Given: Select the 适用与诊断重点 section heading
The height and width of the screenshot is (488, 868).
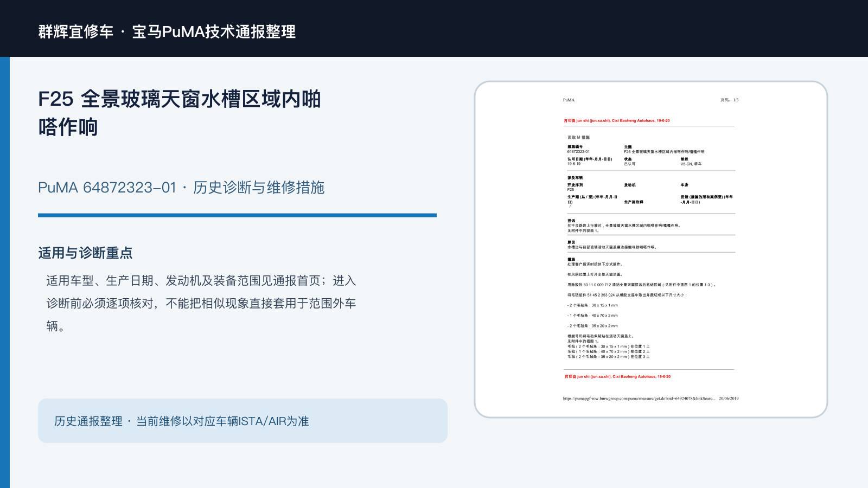Looking at the screenshot, I should [x=85, y=253].
